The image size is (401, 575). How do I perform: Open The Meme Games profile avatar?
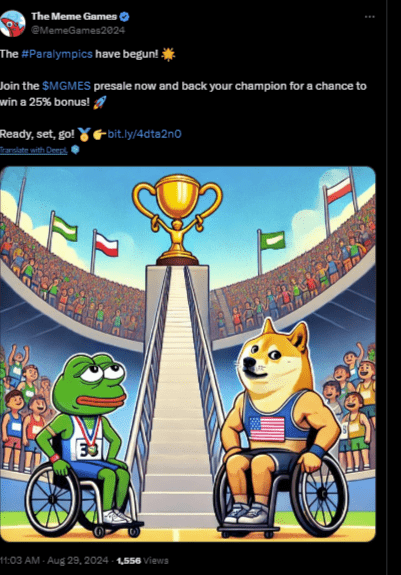[12, 23]
